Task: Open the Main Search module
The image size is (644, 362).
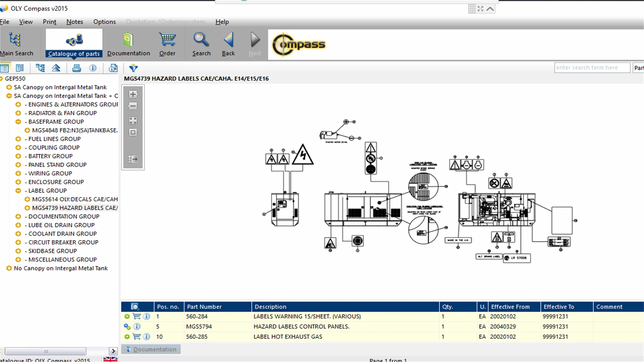Action: (16, 44)
